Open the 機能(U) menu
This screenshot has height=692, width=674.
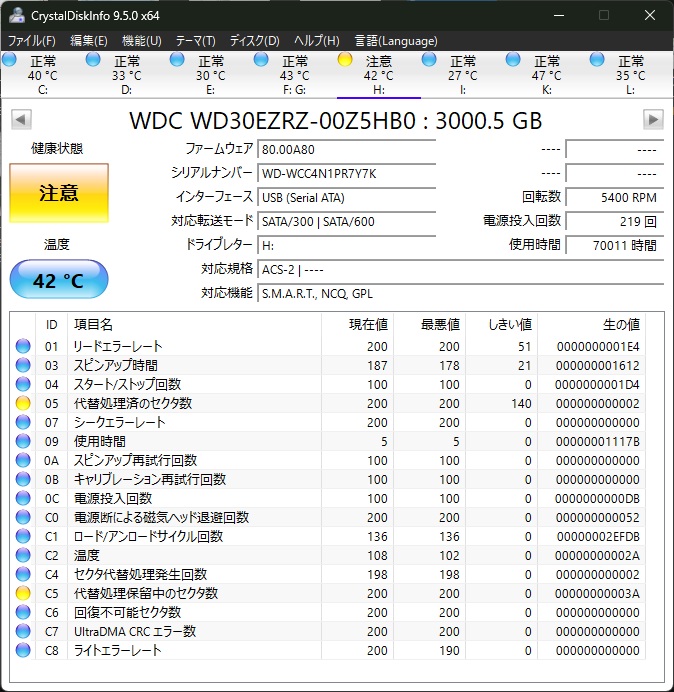click(x=142, y=41)
